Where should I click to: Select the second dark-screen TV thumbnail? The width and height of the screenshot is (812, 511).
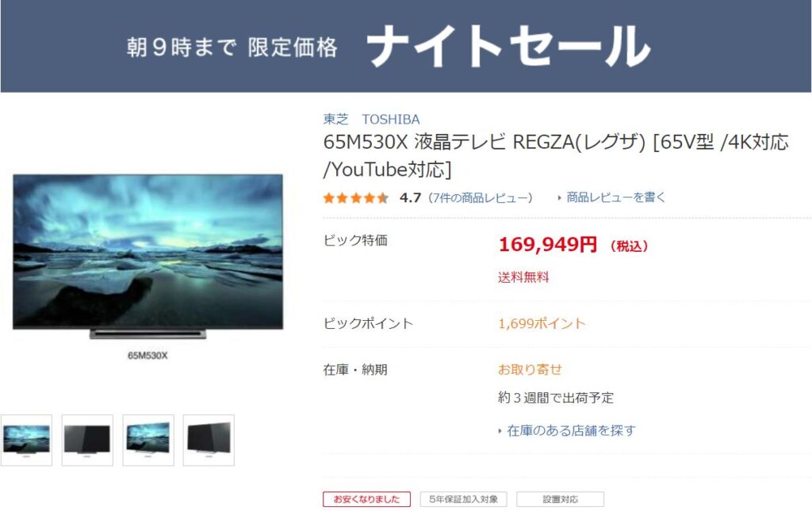(x=87, y=440)
